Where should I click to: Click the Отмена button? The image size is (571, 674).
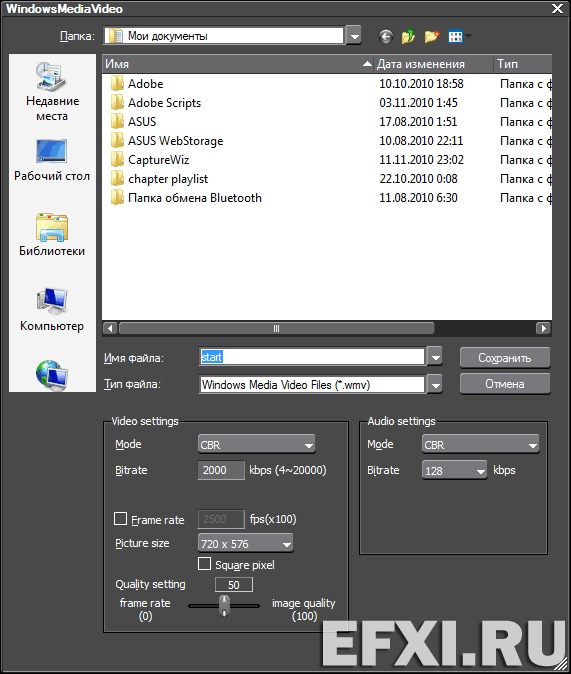point(505,383)
